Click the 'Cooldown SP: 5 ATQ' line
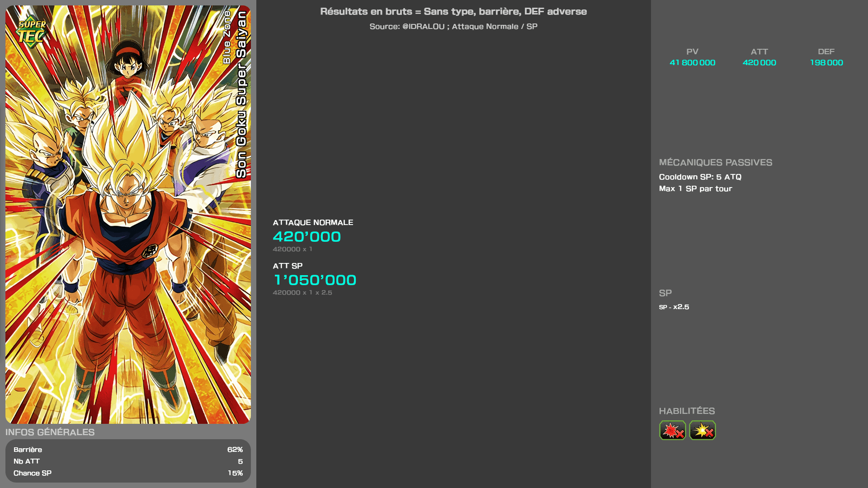The height and width of the screenshot is (488, 868). pos(700,177)
